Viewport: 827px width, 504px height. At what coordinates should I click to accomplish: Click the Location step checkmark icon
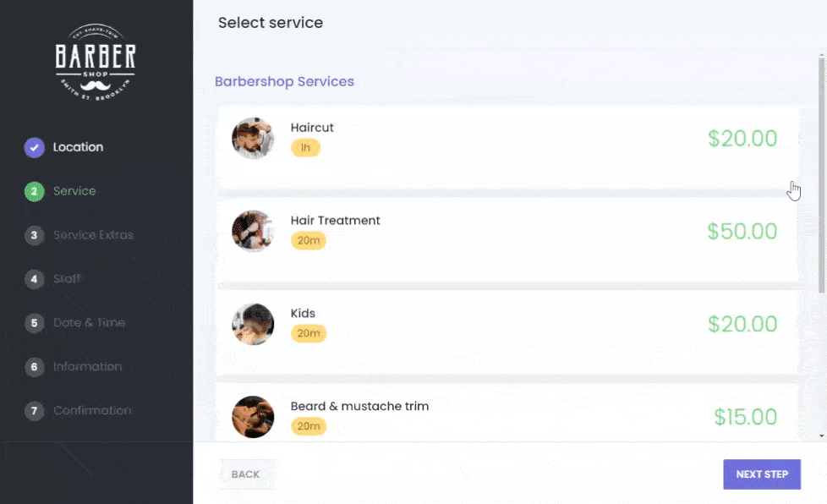(x=34, y=148)
